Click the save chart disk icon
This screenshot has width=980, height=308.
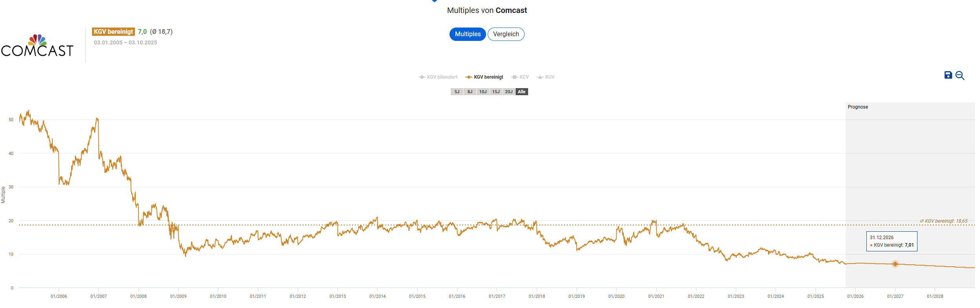tap(948, 75)
